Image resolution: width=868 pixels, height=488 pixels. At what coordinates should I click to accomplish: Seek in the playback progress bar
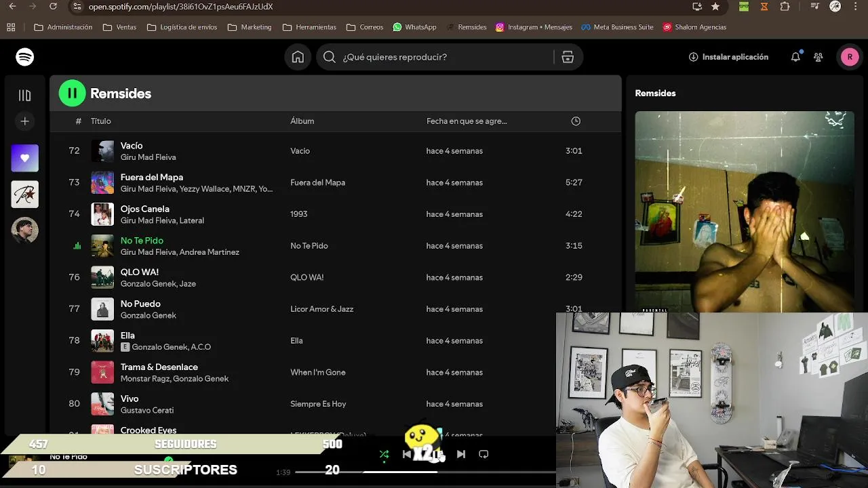pyautogui.click(x=426, y=472)
